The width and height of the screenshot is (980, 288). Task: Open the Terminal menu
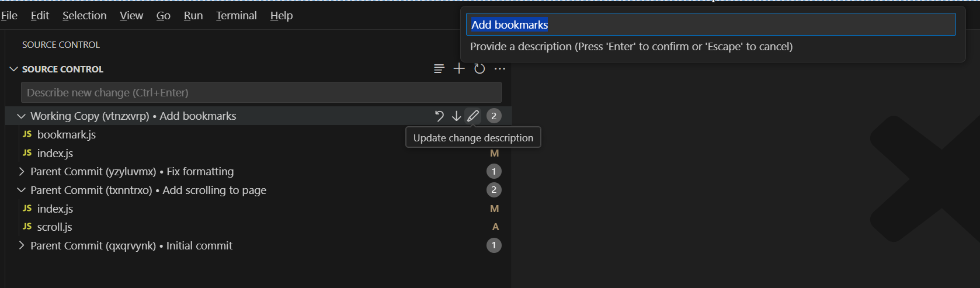pyautogui.click(x=237, y=16)
